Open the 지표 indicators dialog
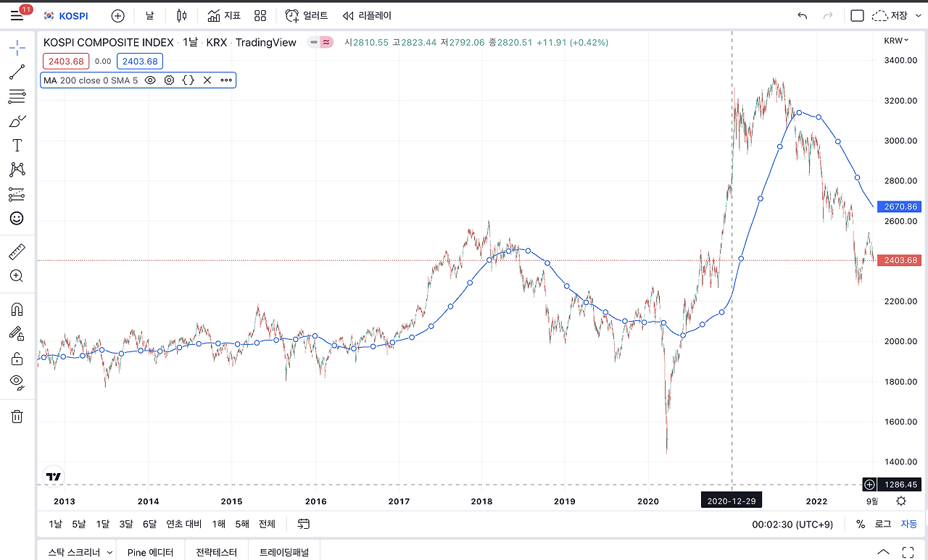This screenshot has height=560, width=928. click(224, 16)
